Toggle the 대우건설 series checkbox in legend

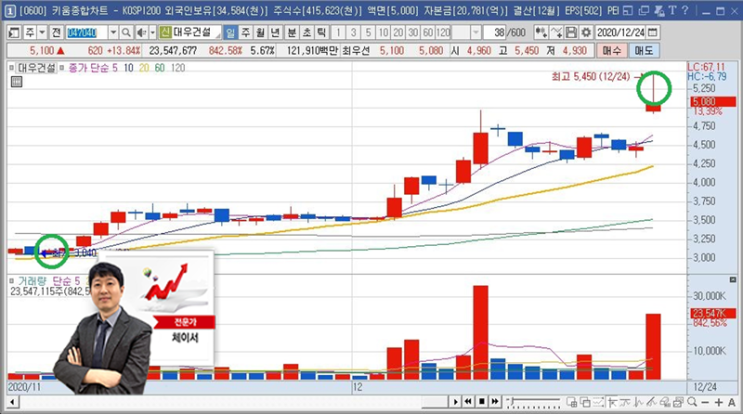point(12,68)
